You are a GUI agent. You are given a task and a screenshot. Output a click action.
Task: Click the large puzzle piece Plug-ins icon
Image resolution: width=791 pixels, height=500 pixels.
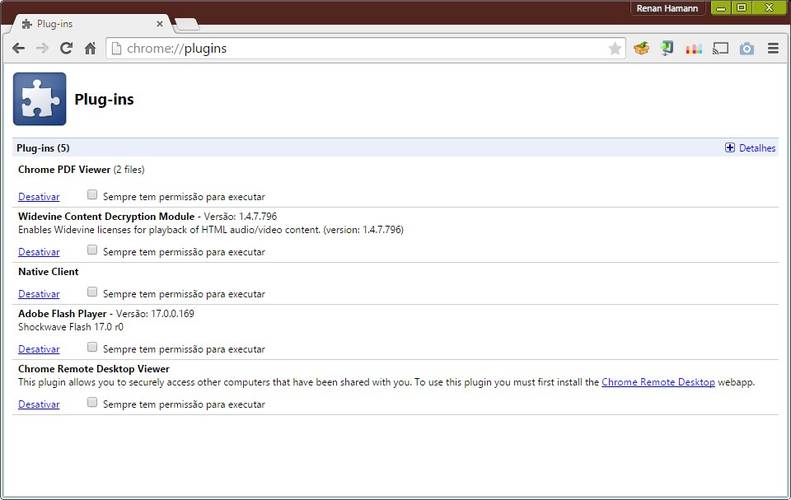point(39,99)
